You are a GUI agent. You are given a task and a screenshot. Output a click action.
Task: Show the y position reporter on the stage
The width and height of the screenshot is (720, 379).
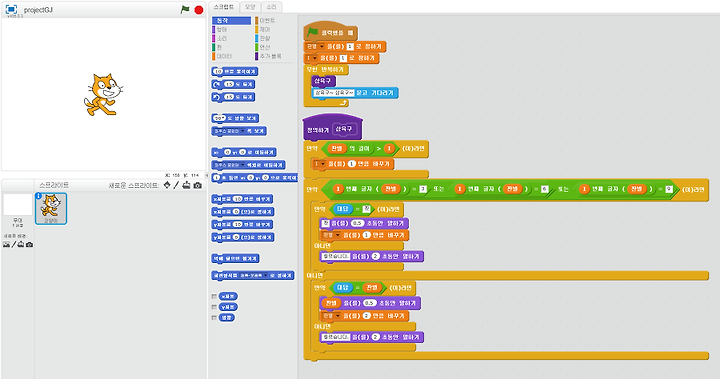pos(214,307)
